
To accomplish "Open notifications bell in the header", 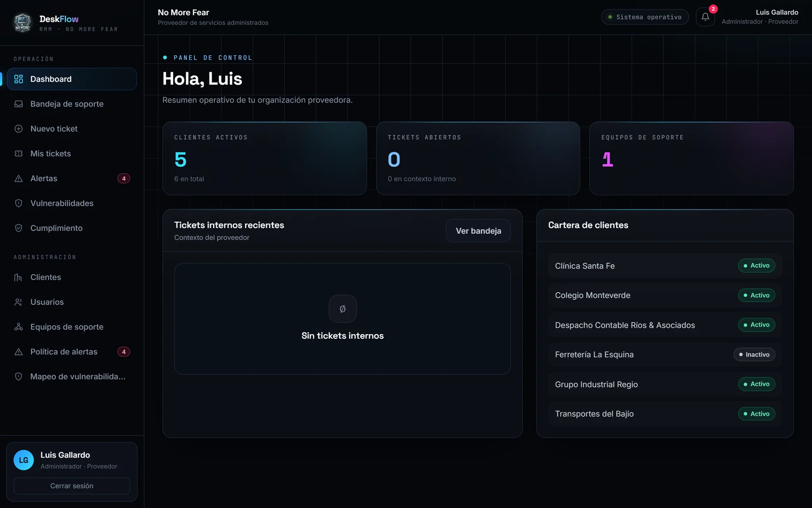I will [x=705, y=17].
